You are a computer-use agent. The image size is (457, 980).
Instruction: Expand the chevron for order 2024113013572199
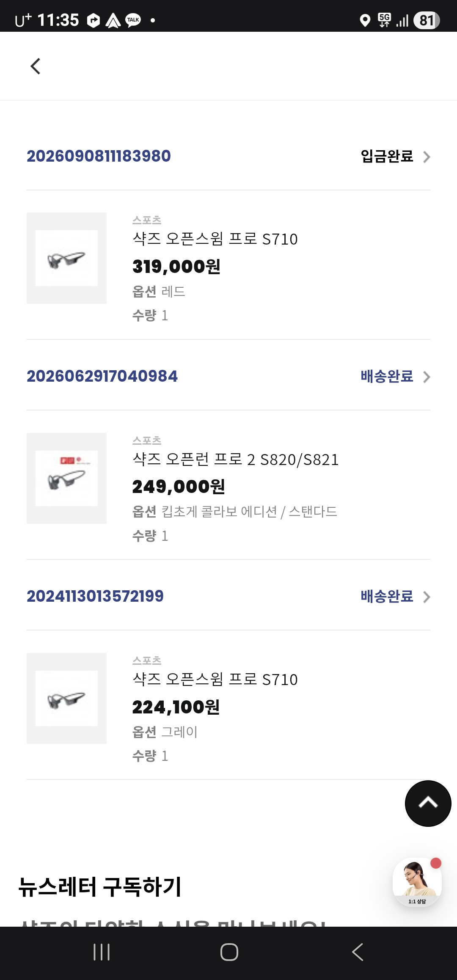coord(427,597)
